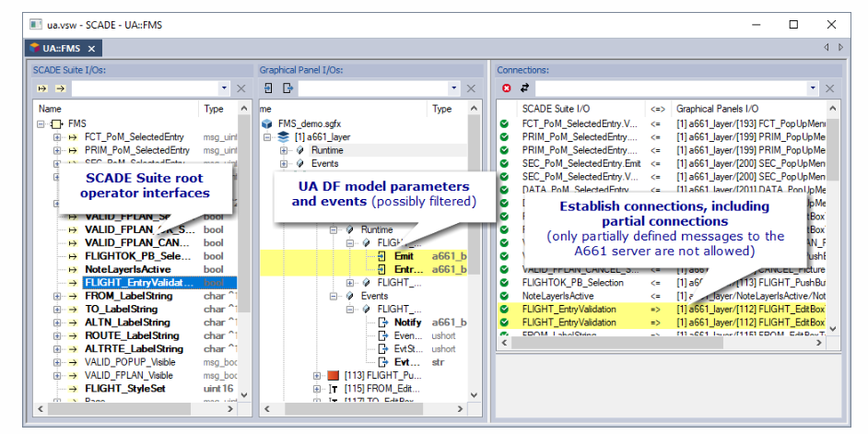
Task: Click the connect arrows icon in Connections
Action: tap(525, 88)
